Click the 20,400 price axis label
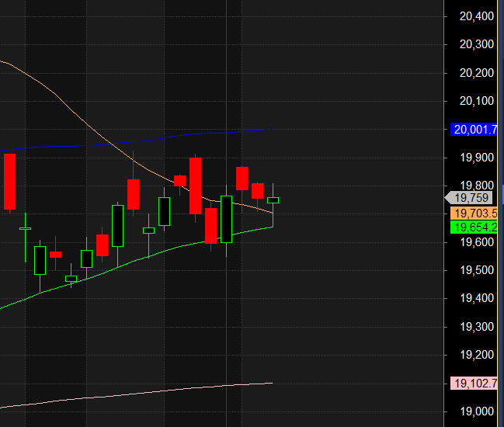 [477, 16]
